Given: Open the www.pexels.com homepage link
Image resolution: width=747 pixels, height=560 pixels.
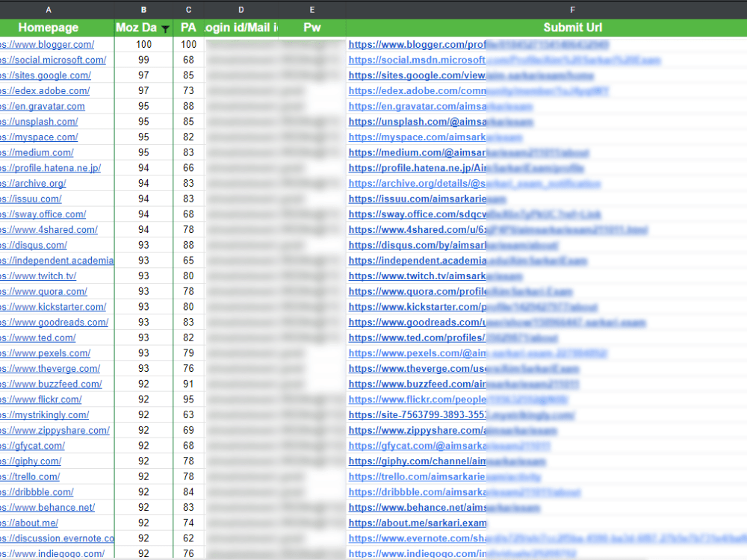Looking at the screenshot, I should click(46, 353).
